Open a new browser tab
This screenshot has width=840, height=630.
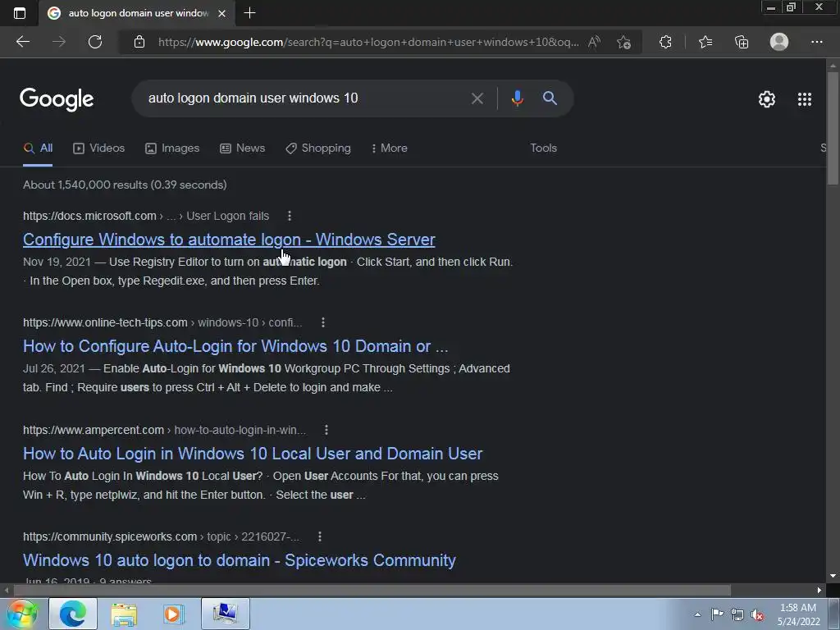(x=249, y=13)
